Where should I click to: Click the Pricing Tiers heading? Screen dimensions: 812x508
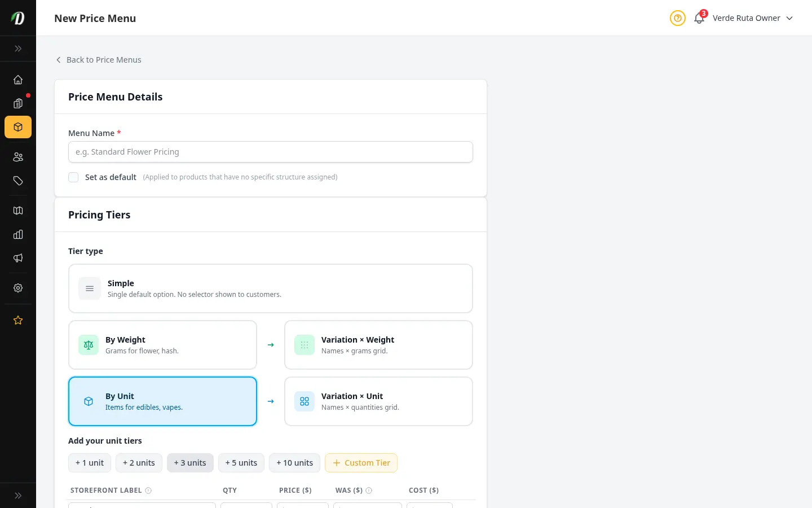99,215
